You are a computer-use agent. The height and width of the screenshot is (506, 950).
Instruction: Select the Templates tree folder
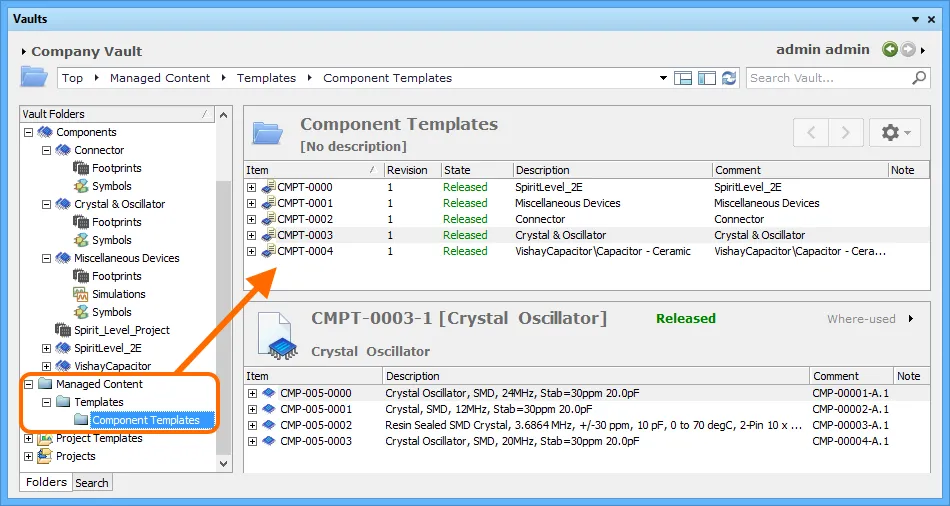click(99, 402)
